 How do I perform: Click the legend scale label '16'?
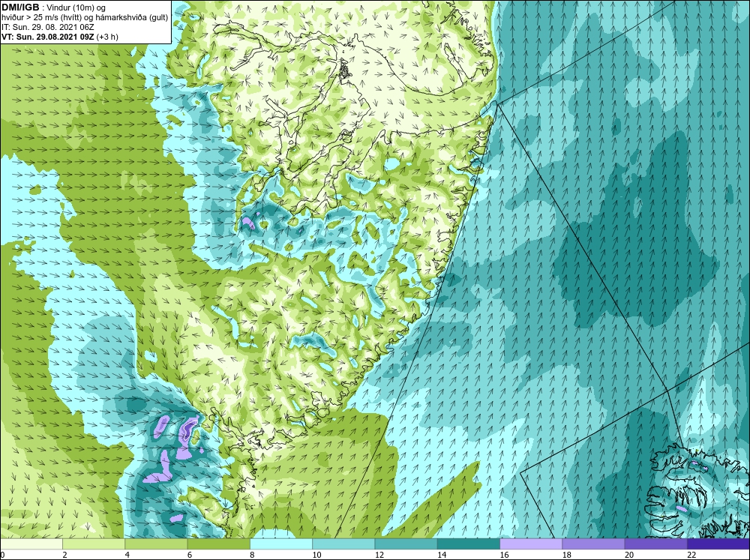click(x=504, y=555)
